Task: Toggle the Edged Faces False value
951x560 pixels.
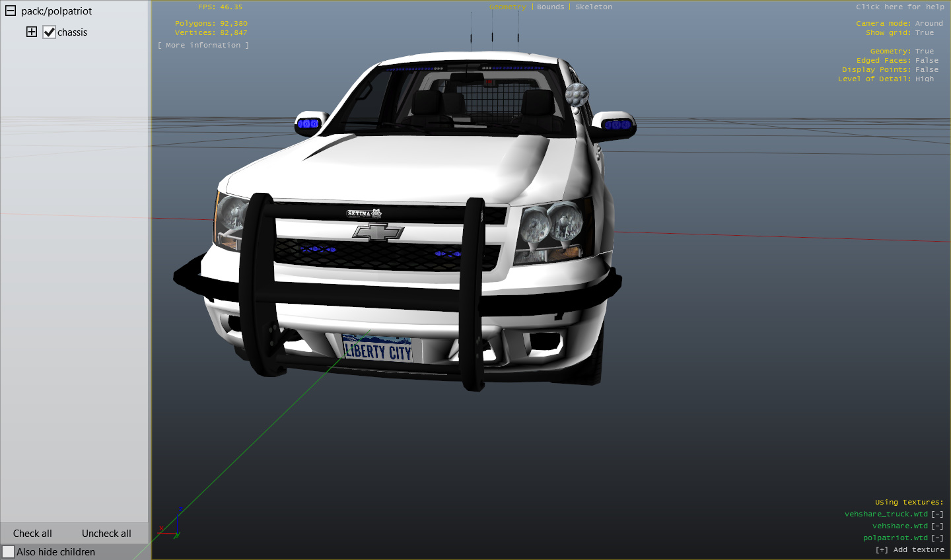Action: 927,60
